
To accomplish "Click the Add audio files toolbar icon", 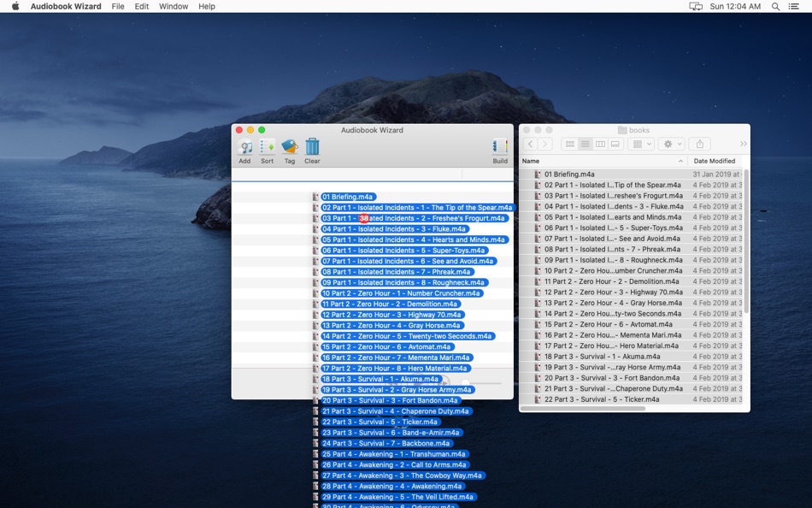I will click(x=245, y=147).
